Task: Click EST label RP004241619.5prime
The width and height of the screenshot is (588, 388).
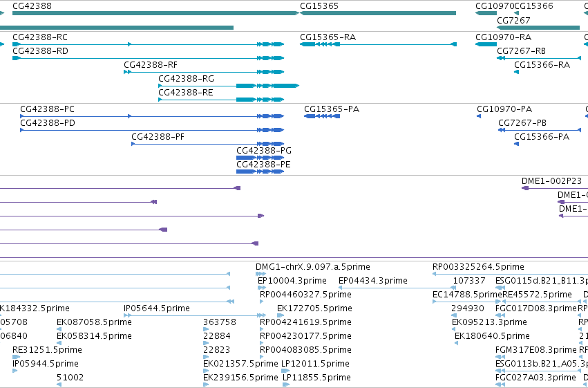Action: click(305, 322)
